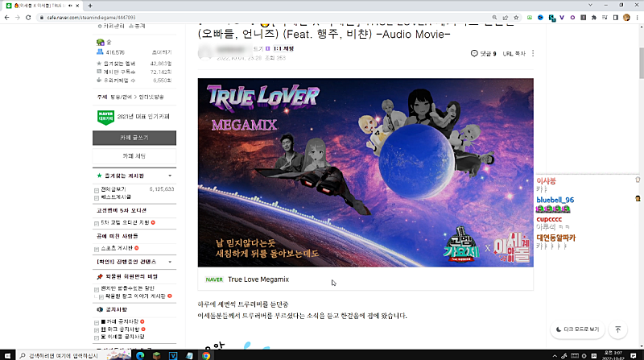Image resolution: width=644 pixels, height=360 pixels.
Task: Open a new browser tab
Action: click(x=89, y=5)
